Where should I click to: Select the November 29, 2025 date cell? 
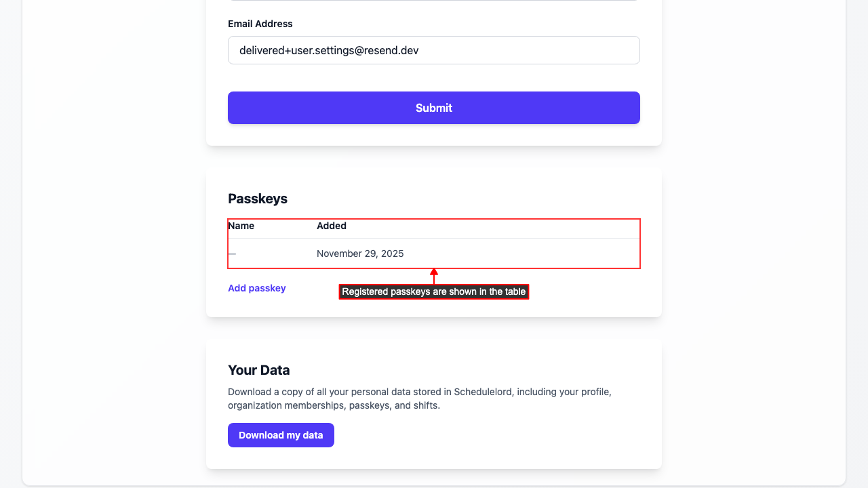360,253
